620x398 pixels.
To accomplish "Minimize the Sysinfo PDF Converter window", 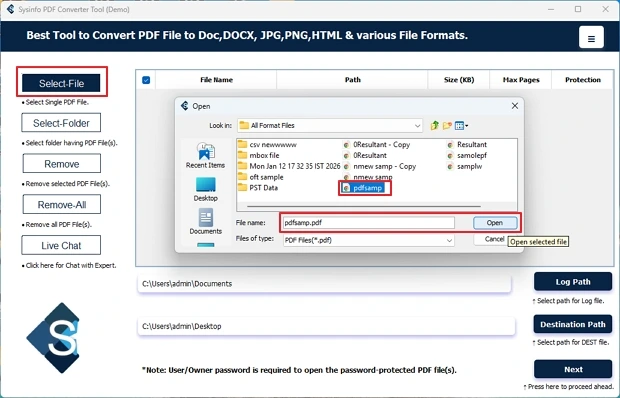I will tap(550, 9).
